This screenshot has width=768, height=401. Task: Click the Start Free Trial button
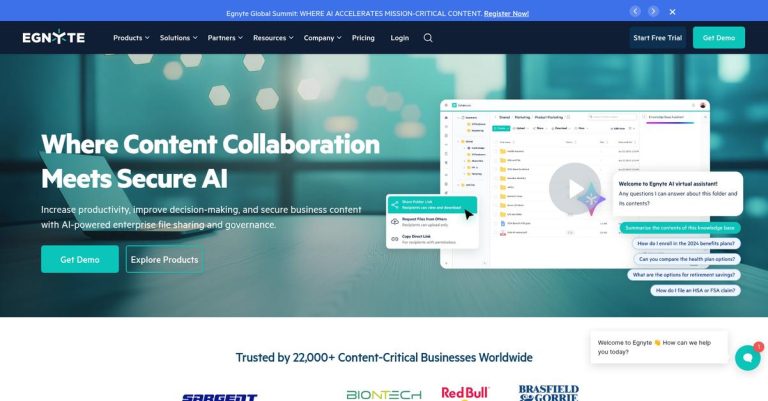(x=657, y=38)
